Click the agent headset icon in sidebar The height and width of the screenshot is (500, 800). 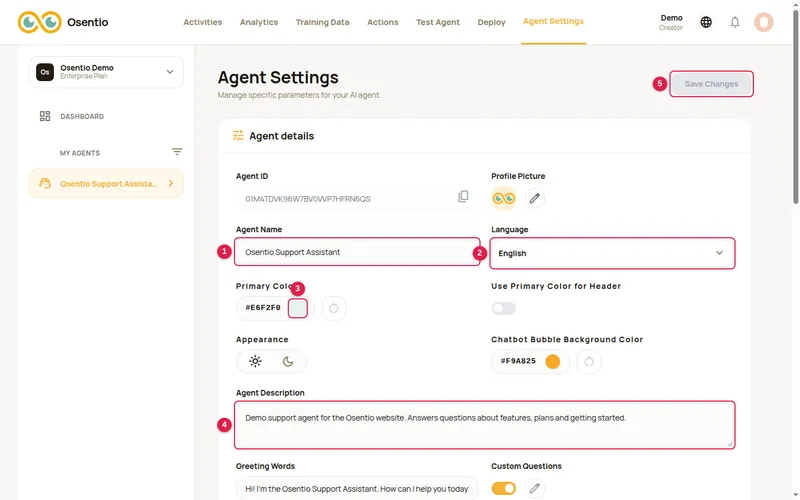(x=45, y=183)
